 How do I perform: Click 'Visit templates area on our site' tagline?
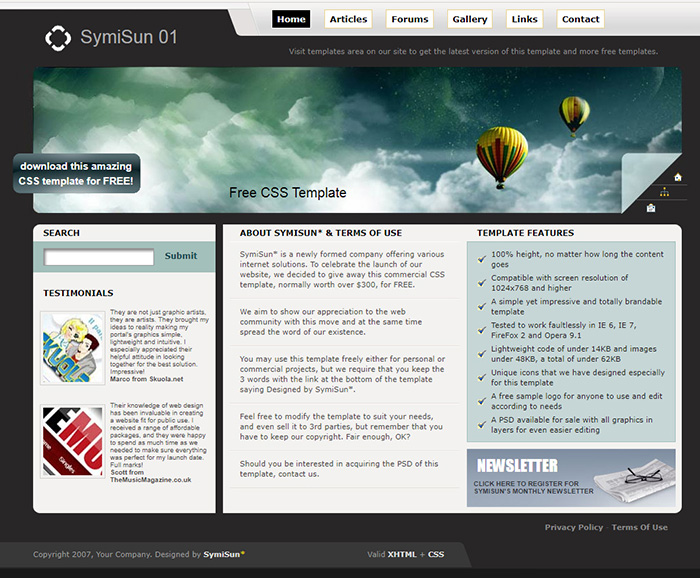(473, 51)
